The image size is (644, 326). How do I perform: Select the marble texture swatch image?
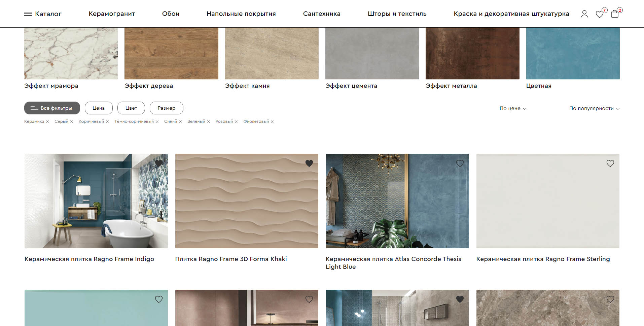[x=71, y=53]
